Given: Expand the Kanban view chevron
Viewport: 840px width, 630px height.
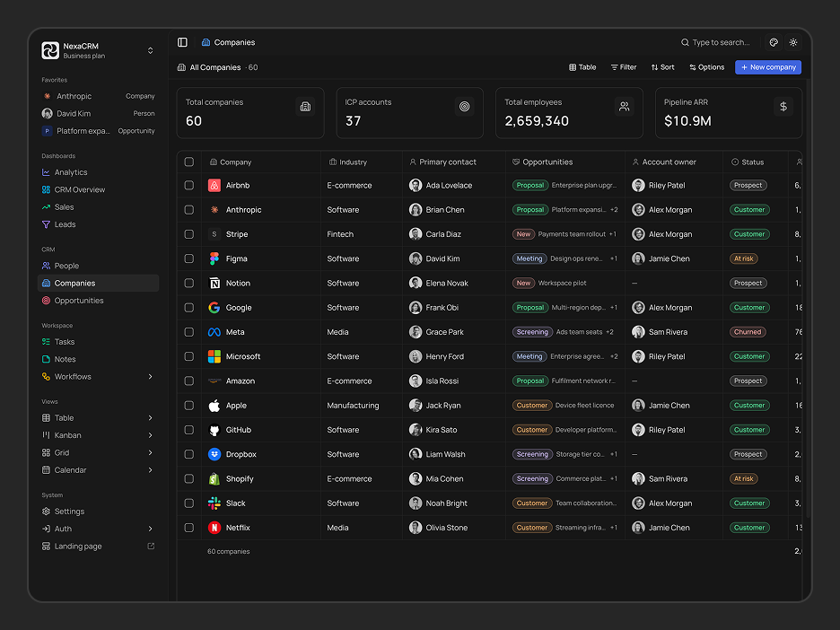Looking at the screenshot, I should (x=151, y=435).
